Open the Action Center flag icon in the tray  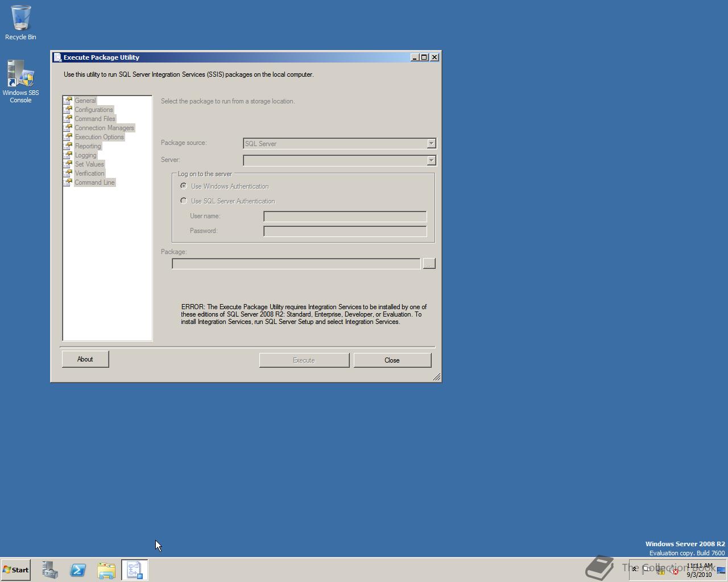coord(647,570)
